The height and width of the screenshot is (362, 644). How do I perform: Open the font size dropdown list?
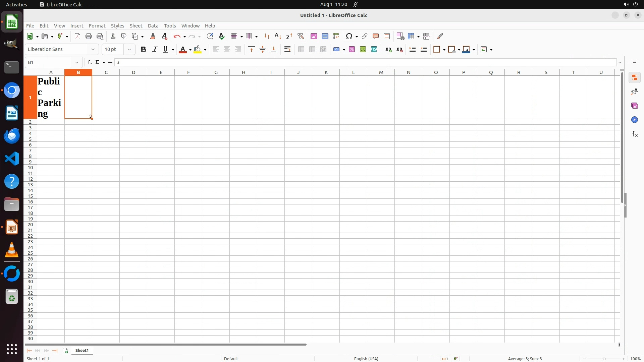coord(129,50)
